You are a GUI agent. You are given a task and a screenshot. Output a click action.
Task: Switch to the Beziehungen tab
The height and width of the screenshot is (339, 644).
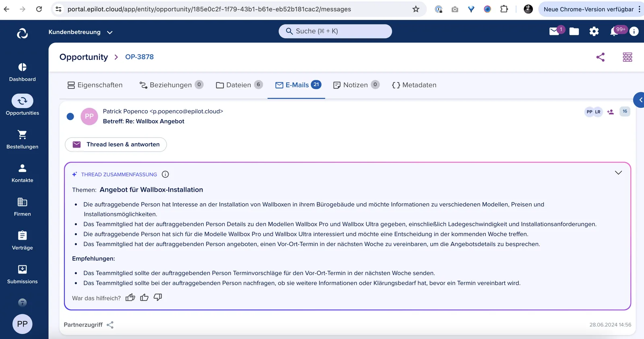coord(171,85)
